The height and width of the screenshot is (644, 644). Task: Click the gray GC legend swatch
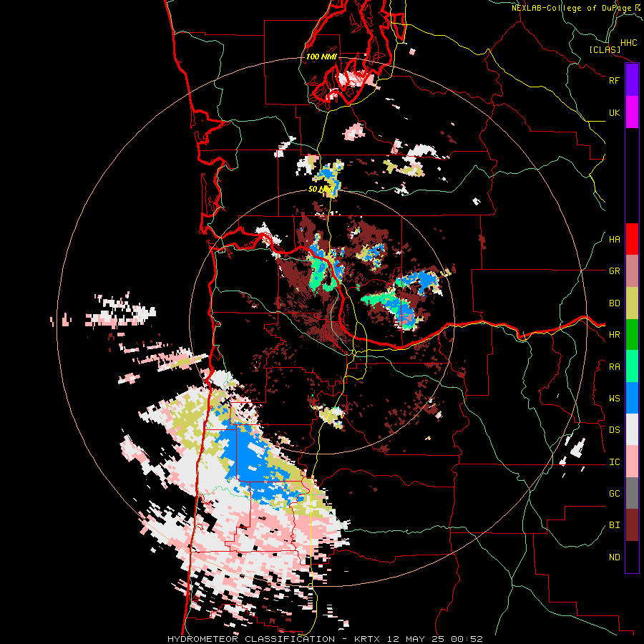(x=632, y=493)
